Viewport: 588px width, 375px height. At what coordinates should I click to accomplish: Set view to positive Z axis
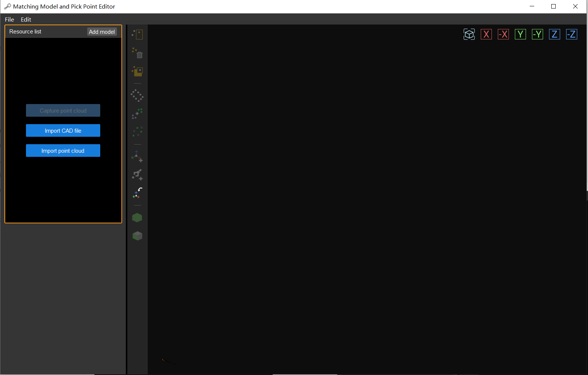coord(555,34)
